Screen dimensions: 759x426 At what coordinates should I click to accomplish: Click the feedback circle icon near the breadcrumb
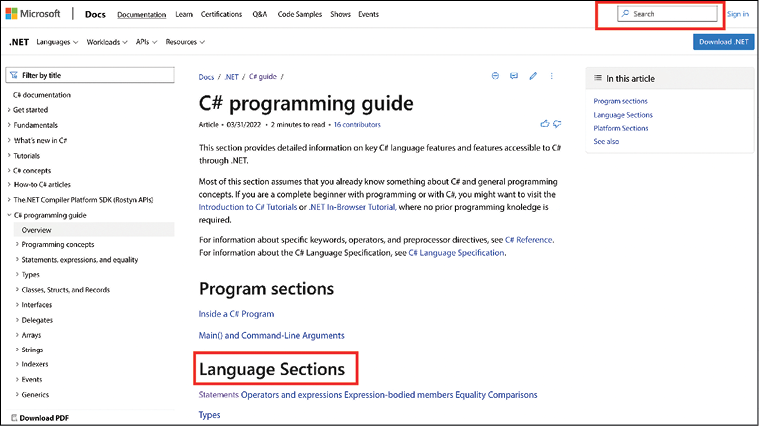495,76
